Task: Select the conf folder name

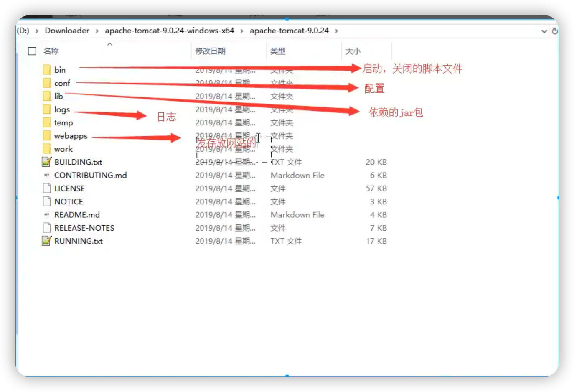Action: click(x=62, y=83)
